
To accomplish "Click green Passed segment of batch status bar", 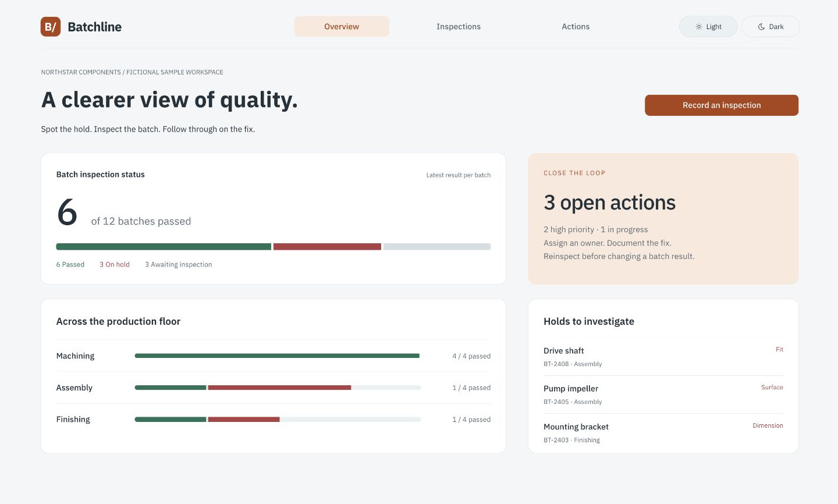I will (x=164, y=247).
